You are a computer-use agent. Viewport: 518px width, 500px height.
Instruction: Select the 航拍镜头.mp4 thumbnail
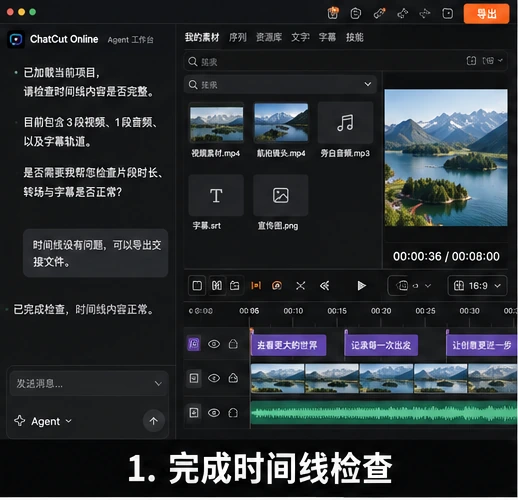[281, 123]
